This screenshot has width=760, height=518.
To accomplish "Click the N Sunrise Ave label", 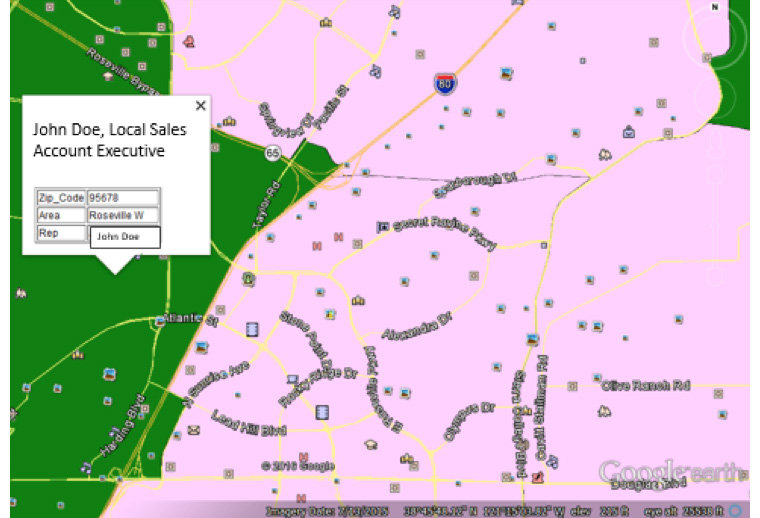I will tap(216, 384).
